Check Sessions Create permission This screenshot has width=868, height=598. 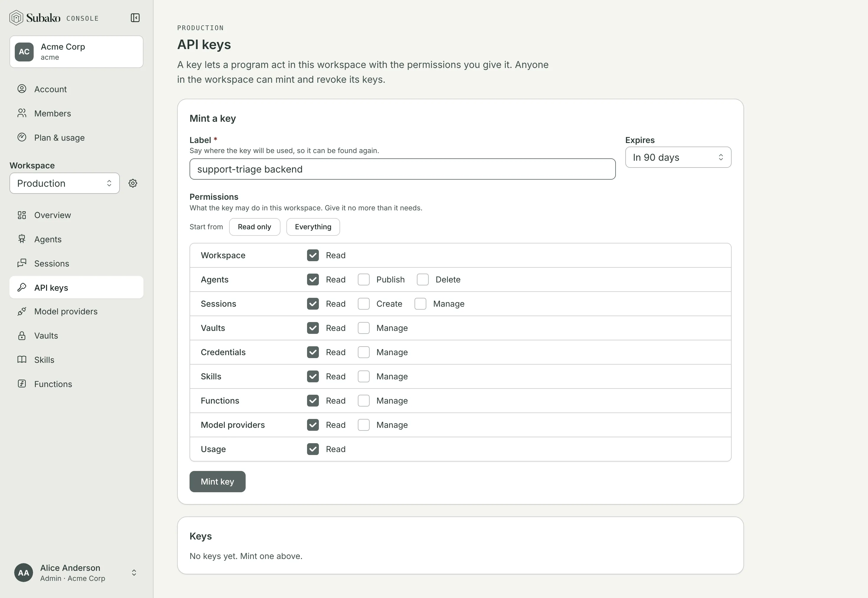coord(363,304)
